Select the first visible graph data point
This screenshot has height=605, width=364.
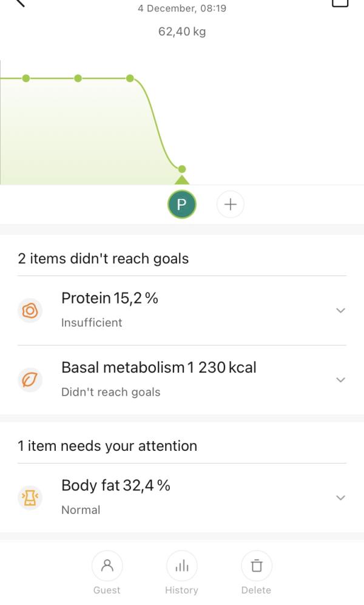(x=26, y=78)
